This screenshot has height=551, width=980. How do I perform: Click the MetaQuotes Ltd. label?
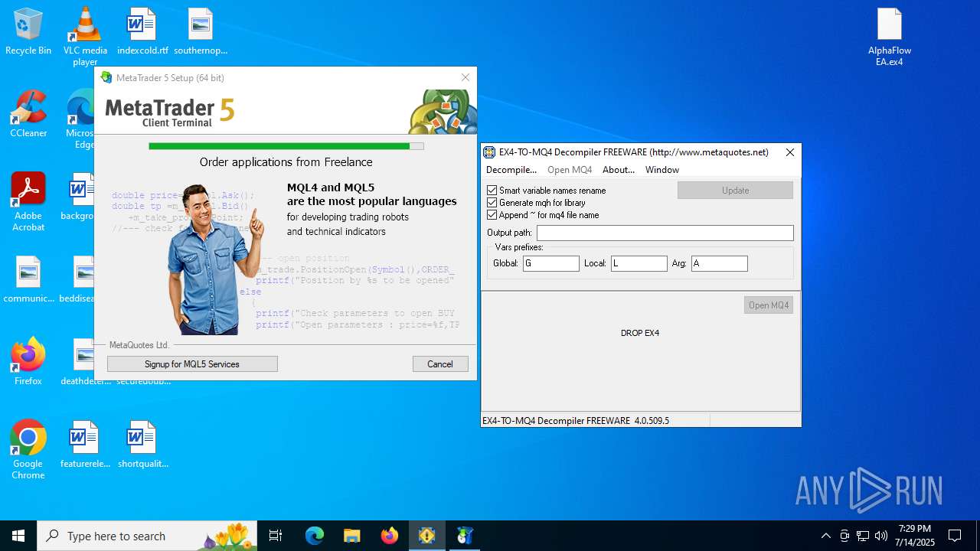pos(139,345)
